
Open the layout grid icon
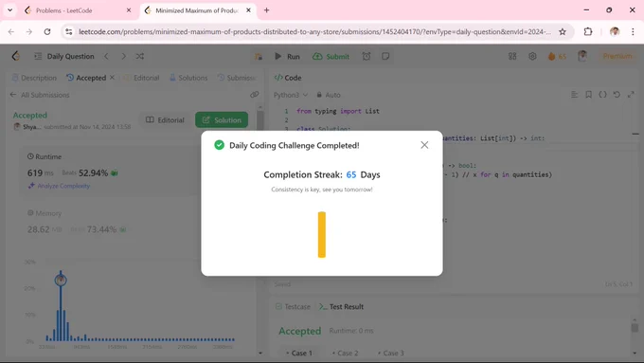tap(512, 56)
